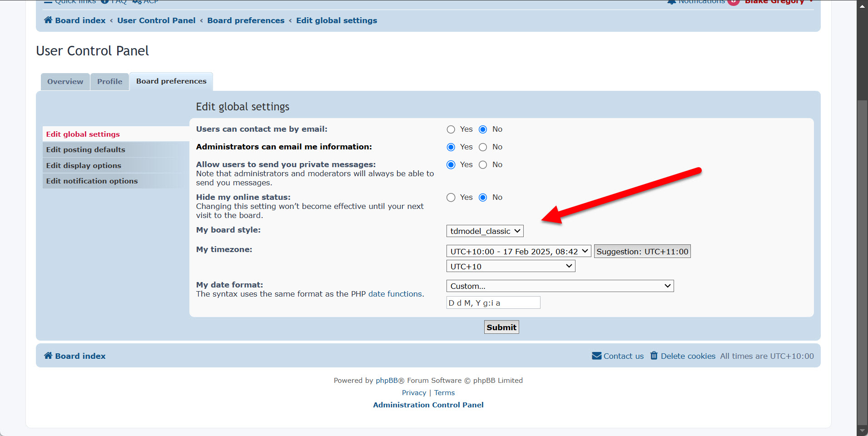This screenshot has height=436, width=868.
Task: Open Edit posting defaults in the sidebar
Action: 116,149
